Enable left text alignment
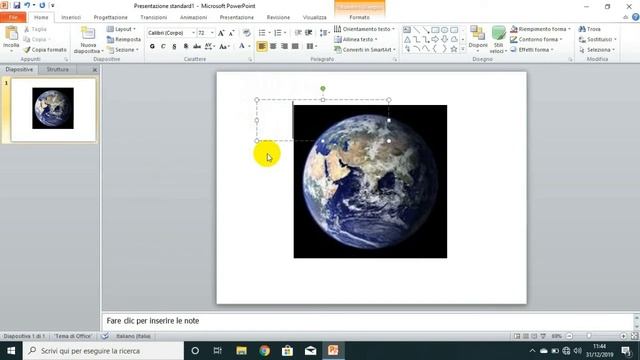This screenshot has width=640, height=360. pos(262,47)
